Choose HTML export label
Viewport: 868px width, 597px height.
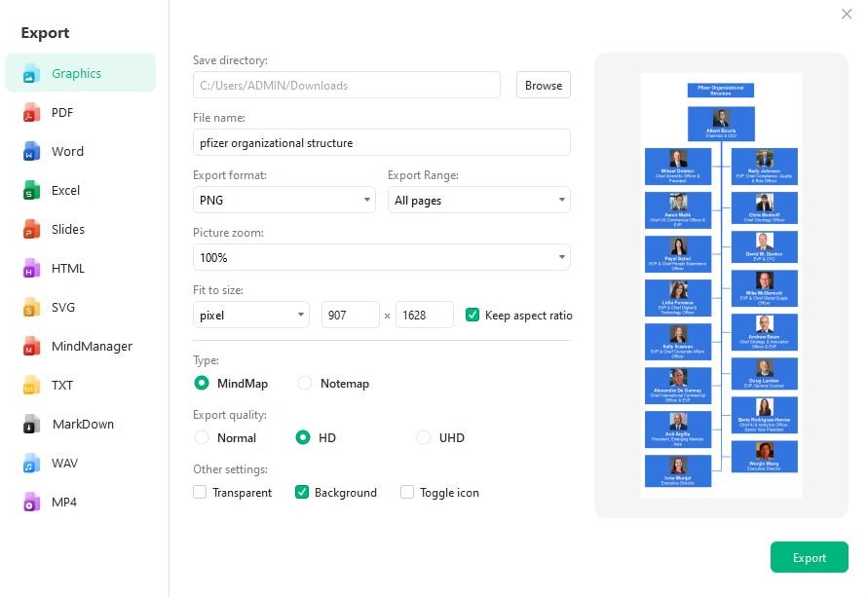click(67, 269)
